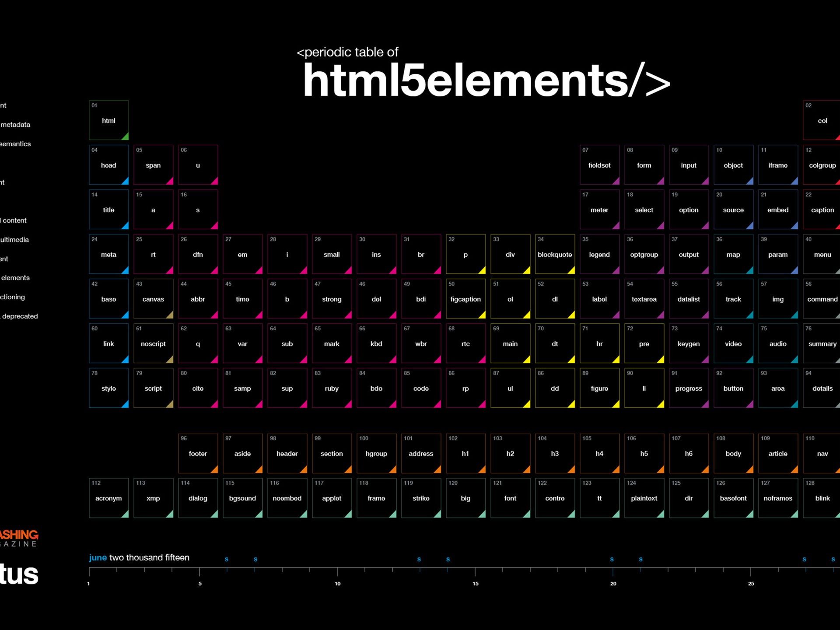Toggle the deprecated legend entry
This screenshot has height=630, width=840.
(x=19, y=316)
